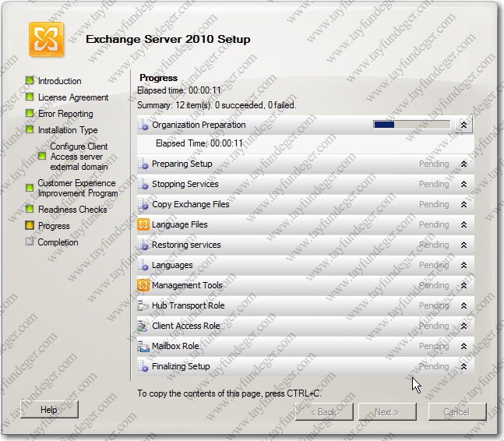The width and height of the screenshot is (504, 441).
Task: Expand the Management Tools row
Action: (x=463, y=285)
